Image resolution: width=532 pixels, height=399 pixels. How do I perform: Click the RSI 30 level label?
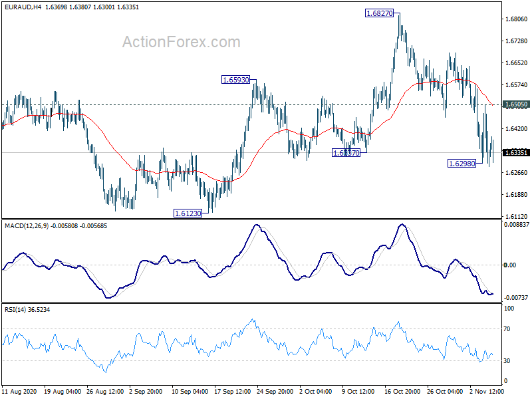[507, 361]
